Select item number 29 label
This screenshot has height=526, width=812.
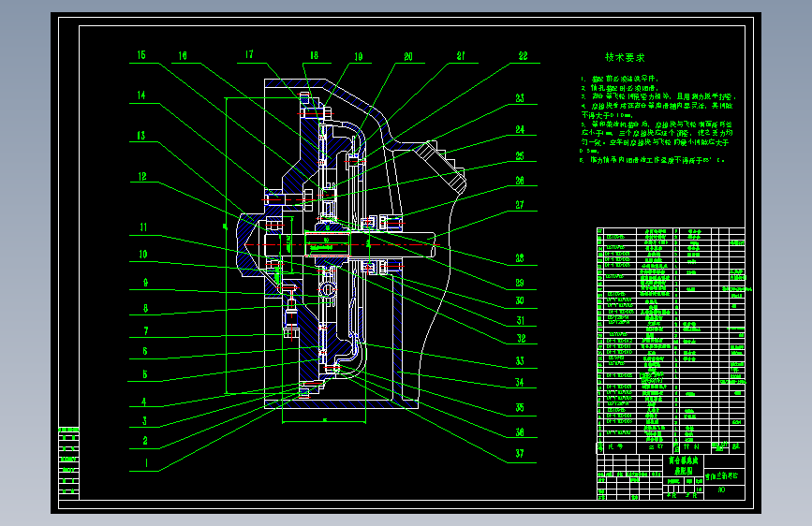click(520, 283)
